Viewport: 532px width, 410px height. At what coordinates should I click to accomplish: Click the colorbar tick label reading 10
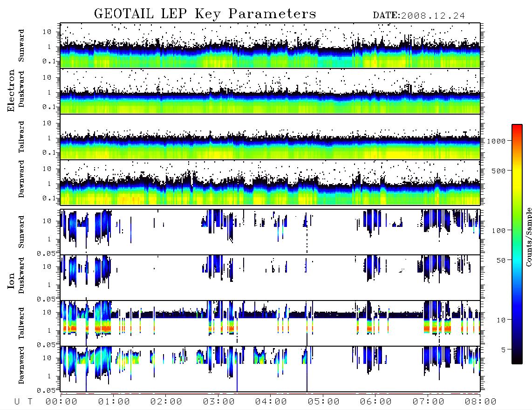501,320
